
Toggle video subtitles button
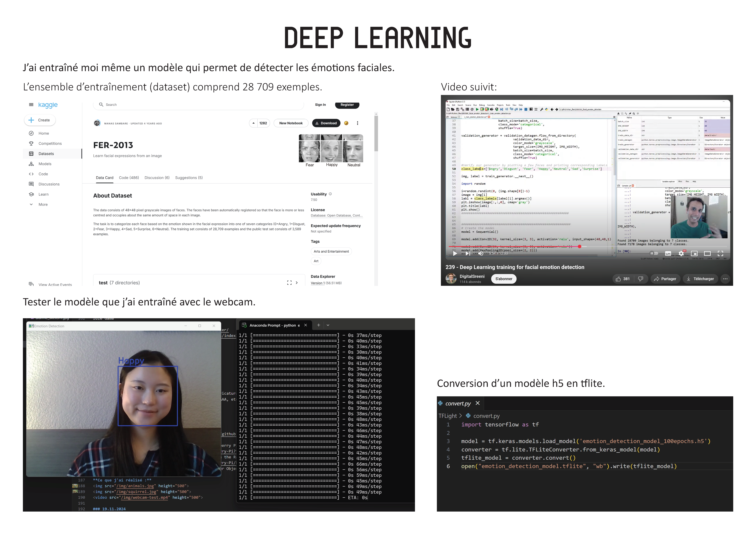pyautogui.click(x=668, y=253)
